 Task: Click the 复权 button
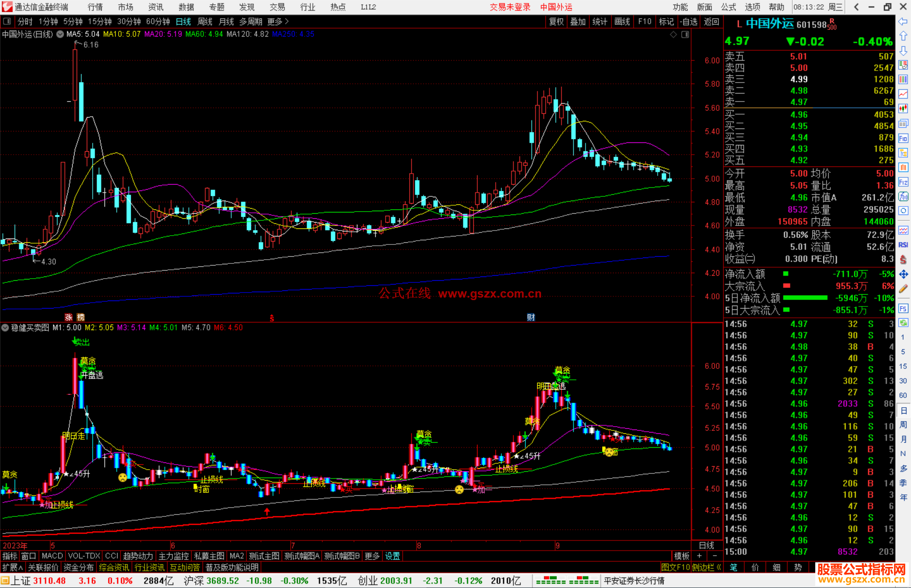pyautogui.click(x=556, y=21)
